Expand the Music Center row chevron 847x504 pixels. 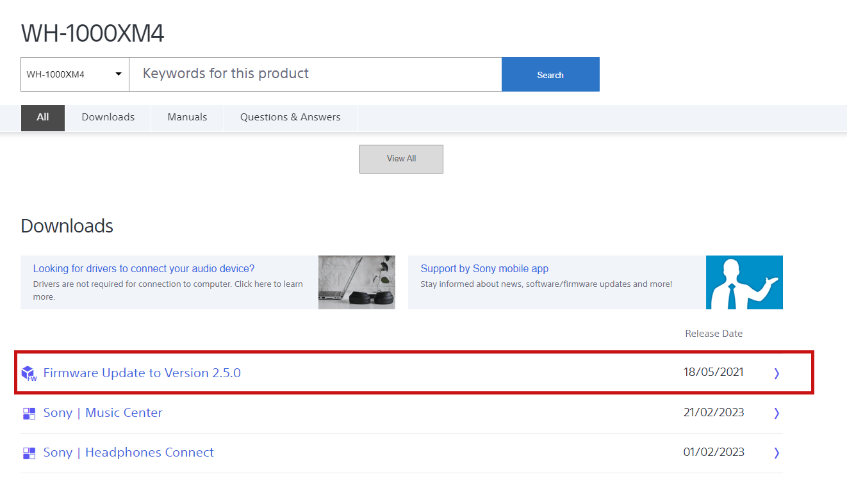click(777, 414)
